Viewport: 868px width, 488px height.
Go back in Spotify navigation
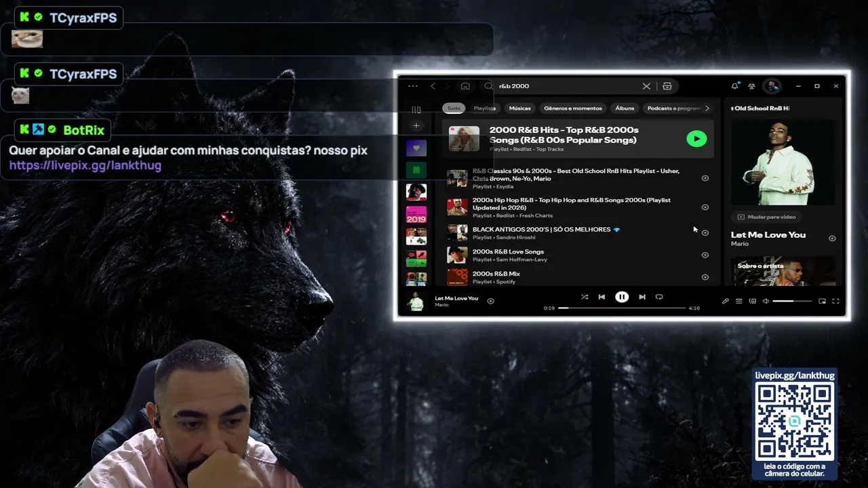pyautogui.click(x=433, y=86)
